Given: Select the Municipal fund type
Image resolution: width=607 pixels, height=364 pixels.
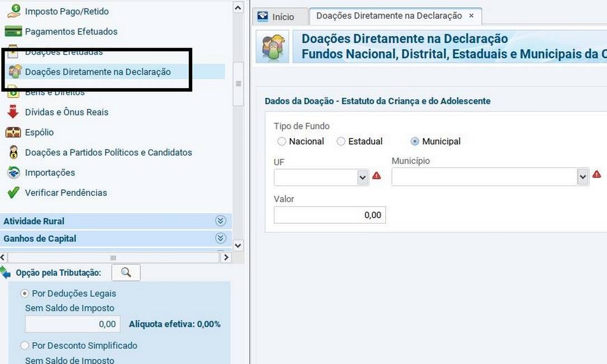Looking at the screenshot, I should (415, 142).
